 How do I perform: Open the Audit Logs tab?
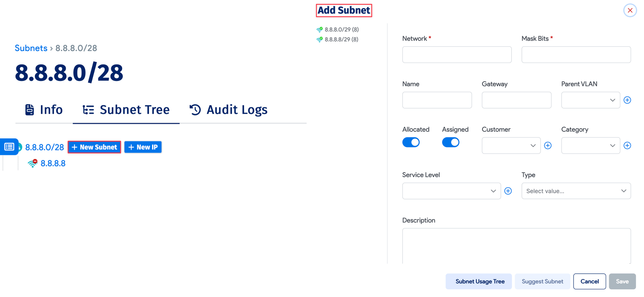click(x=229, y=110)
